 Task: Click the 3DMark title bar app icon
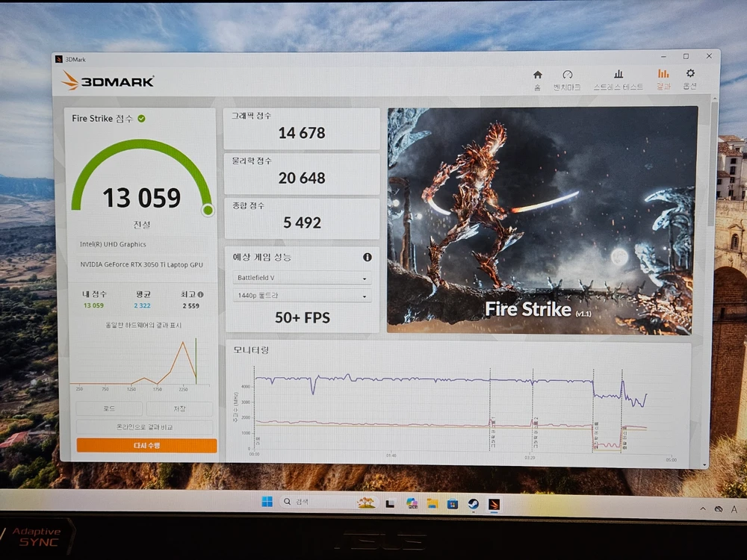[59, 59]
